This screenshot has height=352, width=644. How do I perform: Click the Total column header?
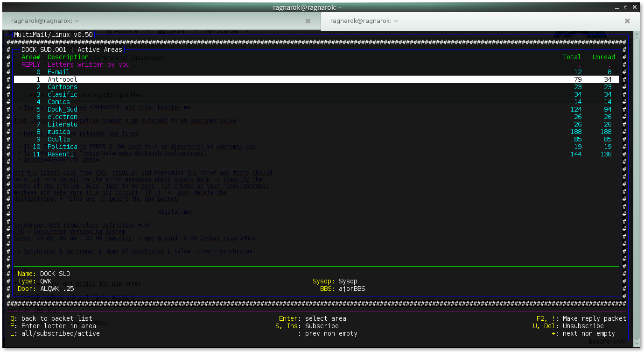(x=572, y=57)
